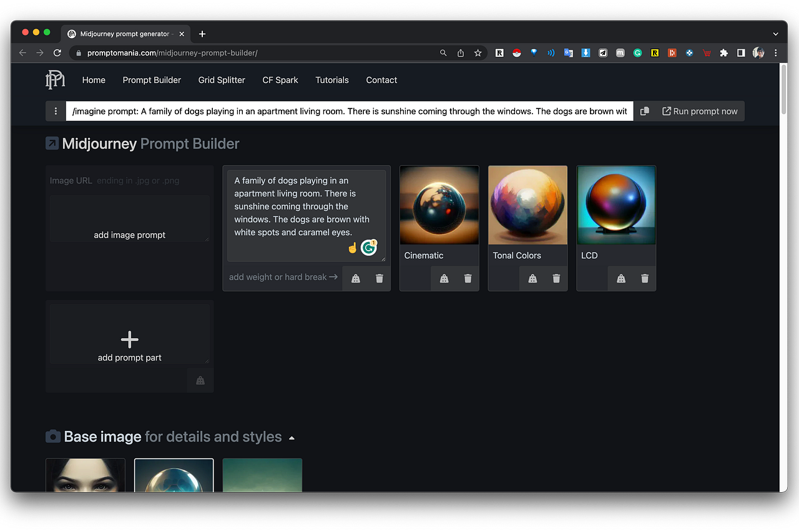This screenshot has width=799, height=532.
Task: Click the weight icon under the text prompt
Action: point(356,278)
